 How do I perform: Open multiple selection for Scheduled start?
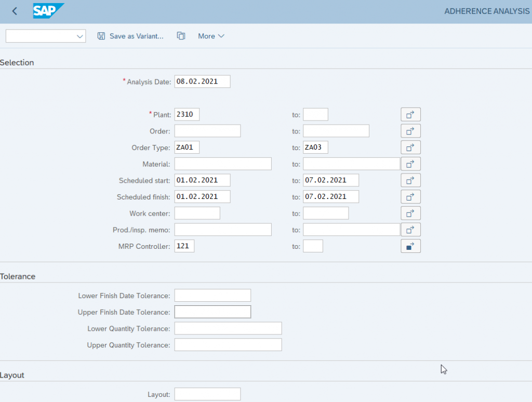[x=410, y=180]
